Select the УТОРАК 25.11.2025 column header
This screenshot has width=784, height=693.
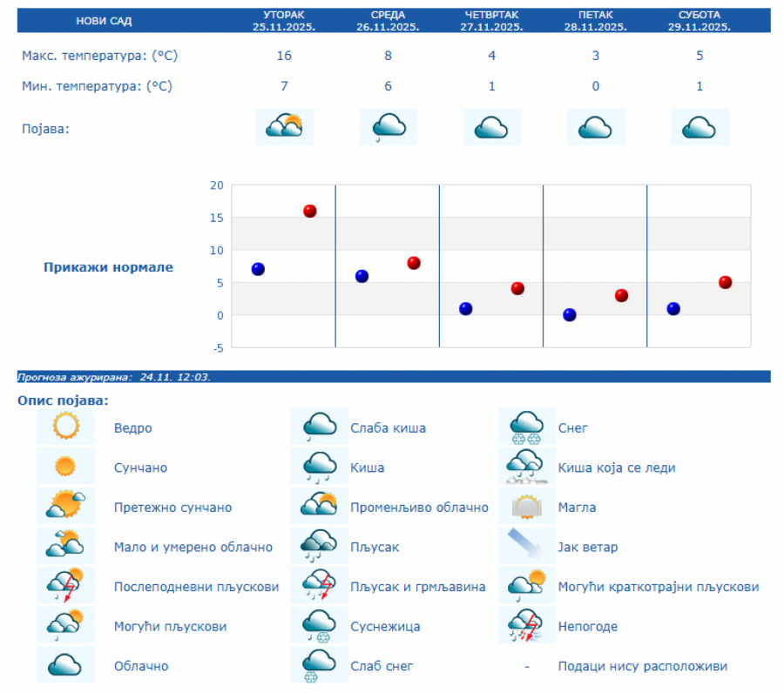[x=284, y=21]
